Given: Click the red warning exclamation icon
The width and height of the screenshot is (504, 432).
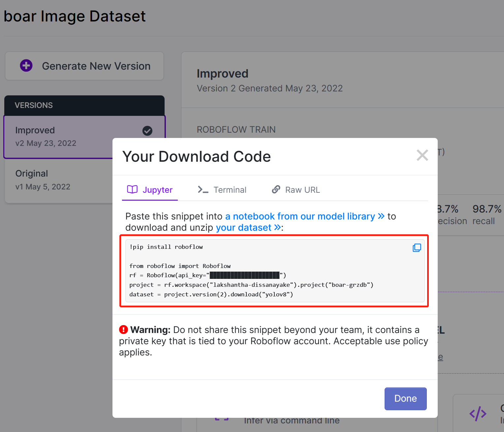Looking at the screenshot, I should point(123,329).
